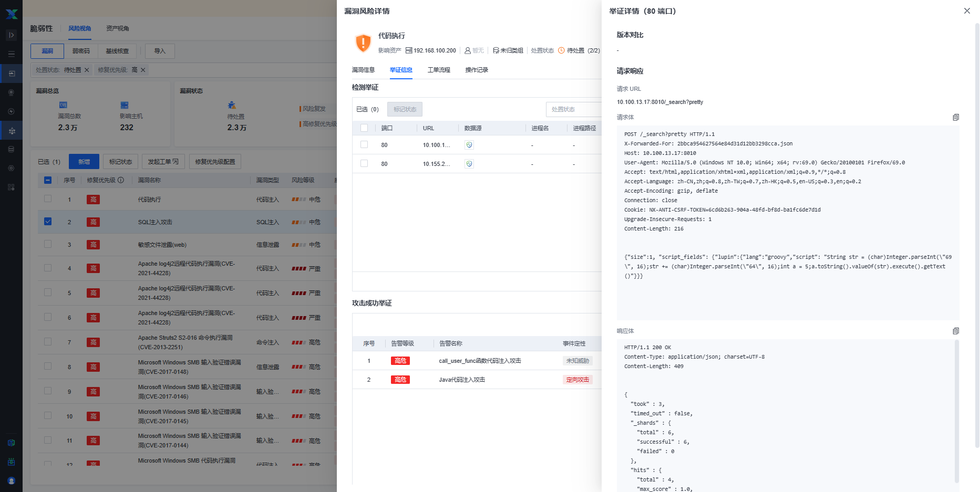Select the console icon at sidebar top
Viewport: 980px width, 492px height.
[x=11, y=35]
